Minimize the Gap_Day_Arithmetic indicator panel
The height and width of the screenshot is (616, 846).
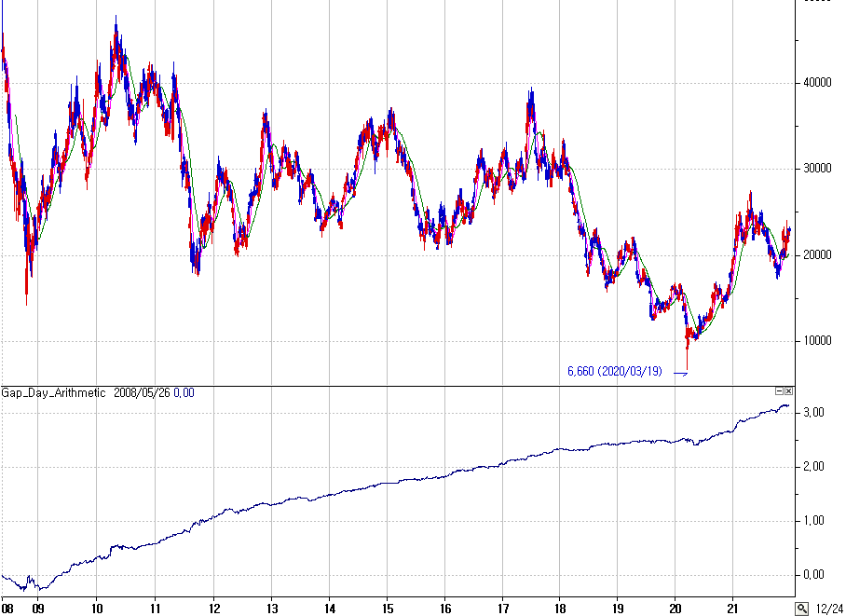[779, 390]
